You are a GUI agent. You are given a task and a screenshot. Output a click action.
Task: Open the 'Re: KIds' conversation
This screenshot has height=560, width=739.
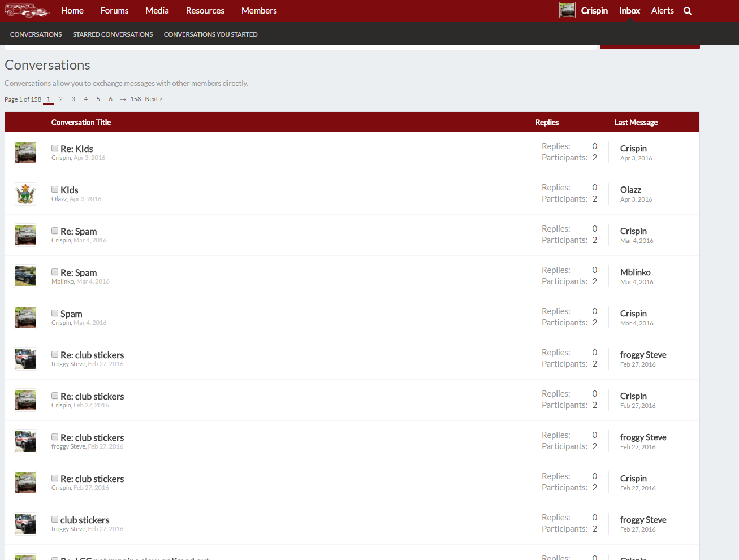tap(77, 149)
